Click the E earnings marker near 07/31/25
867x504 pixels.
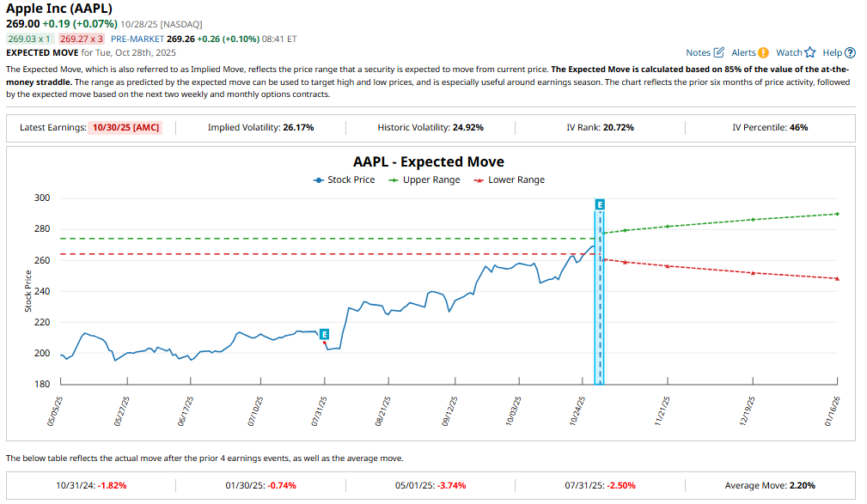(x=324, y=334)
